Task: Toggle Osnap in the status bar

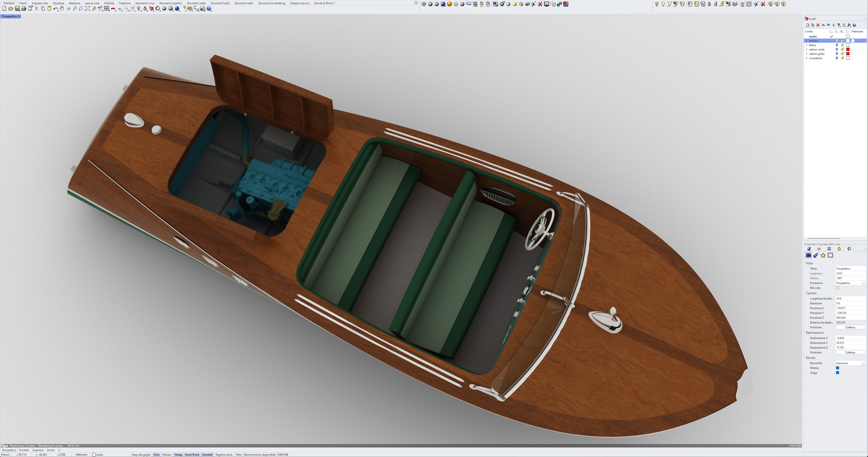Action: [178, 455]
